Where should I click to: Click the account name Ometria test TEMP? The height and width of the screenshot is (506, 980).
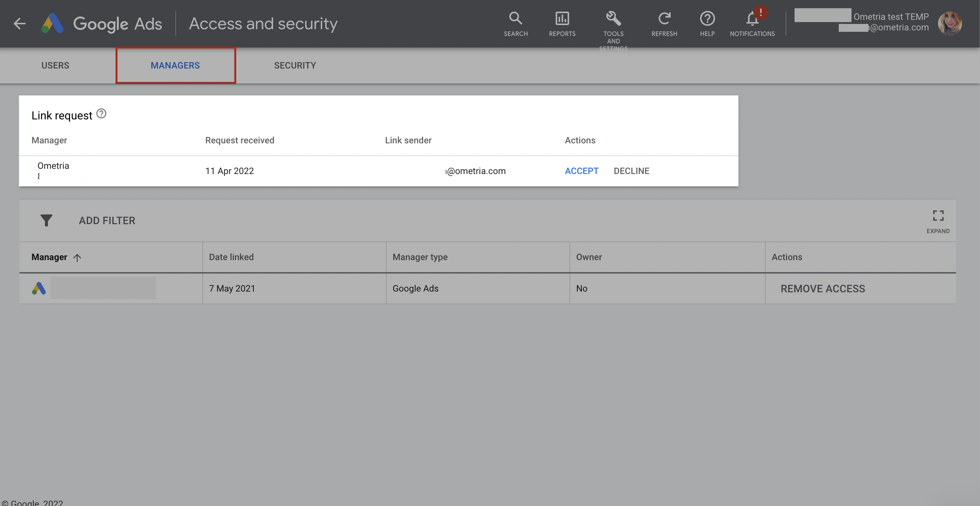click(891, 17)
